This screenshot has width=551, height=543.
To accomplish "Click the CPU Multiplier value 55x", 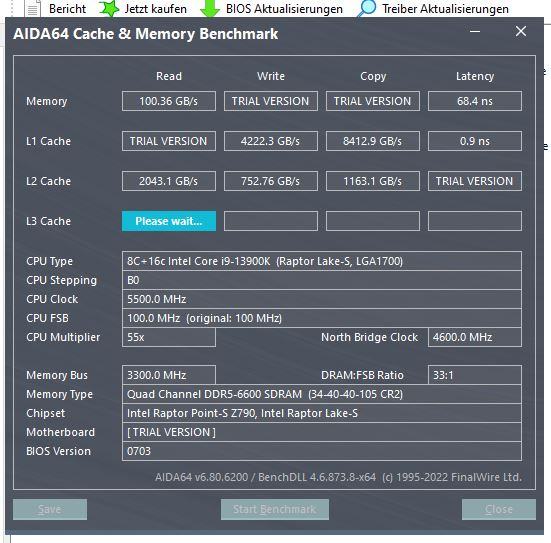I will (169, 337).
